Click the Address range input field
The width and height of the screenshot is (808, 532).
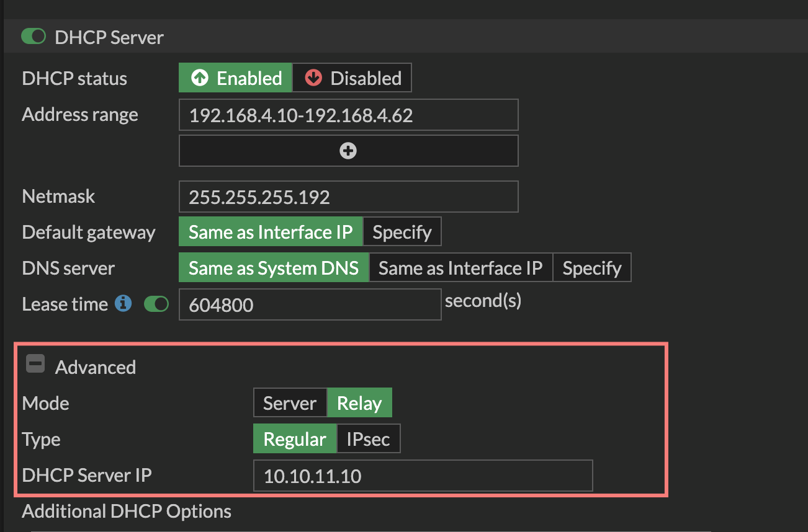point(348,115)
